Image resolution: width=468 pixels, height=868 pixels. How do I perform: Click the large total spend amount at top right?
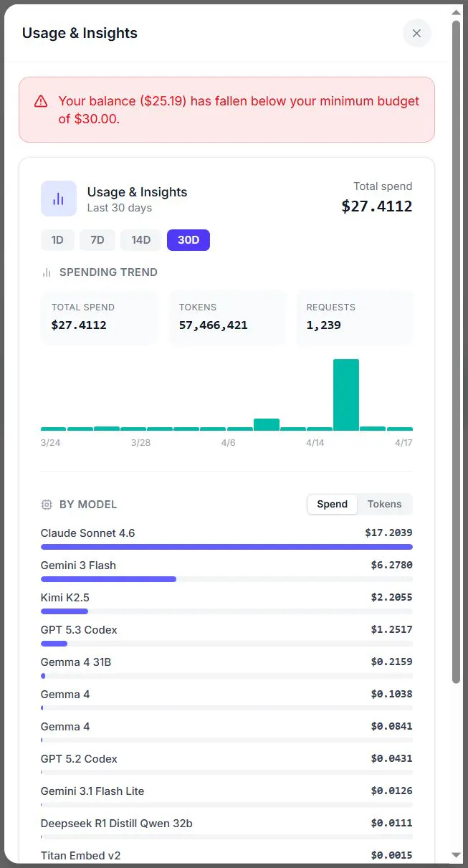[x=377, y=207]
